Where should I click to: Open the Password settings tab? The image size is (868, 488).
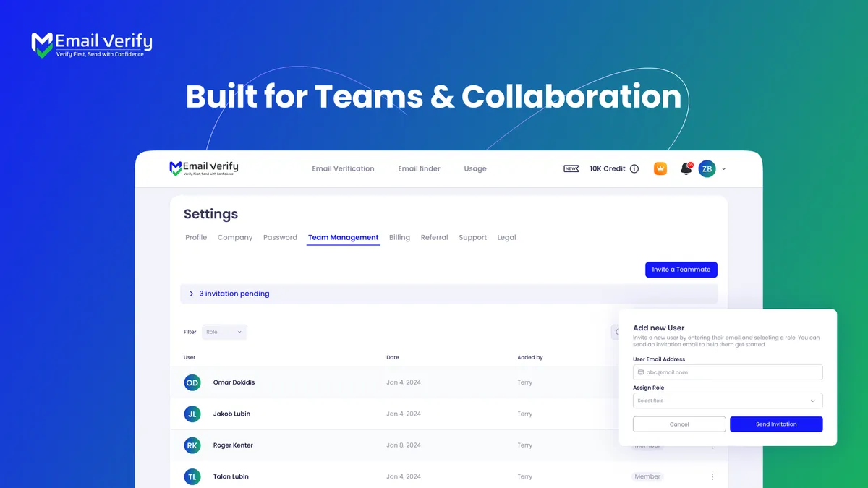280,237
